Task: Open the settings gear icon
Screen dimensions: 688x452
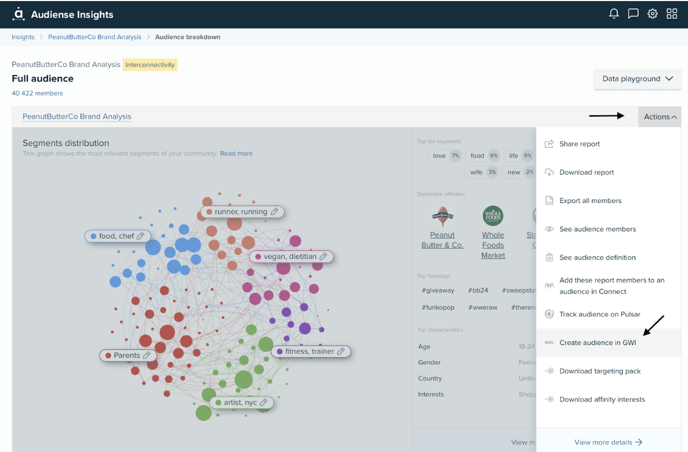Action: (652, 14)
